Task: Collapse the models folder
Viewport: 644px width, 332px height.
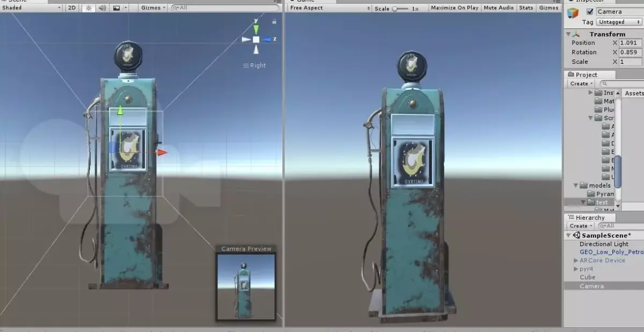Action: (x=575, y=186)
